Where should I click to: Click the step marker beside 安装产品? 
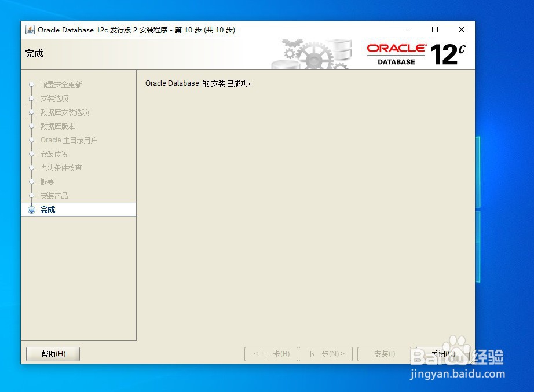(x=32, y=196)
